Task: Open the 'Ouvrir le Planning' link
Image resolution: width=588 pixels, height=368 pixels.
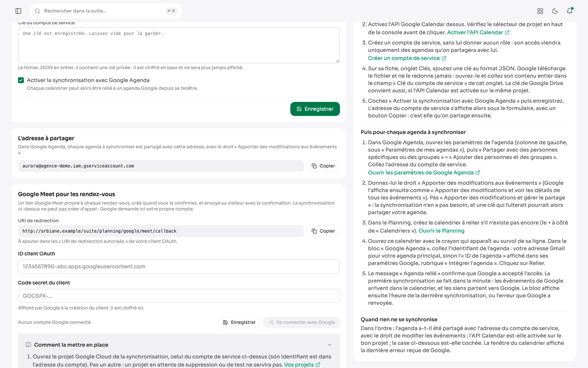Action: [x=441, y=231]
